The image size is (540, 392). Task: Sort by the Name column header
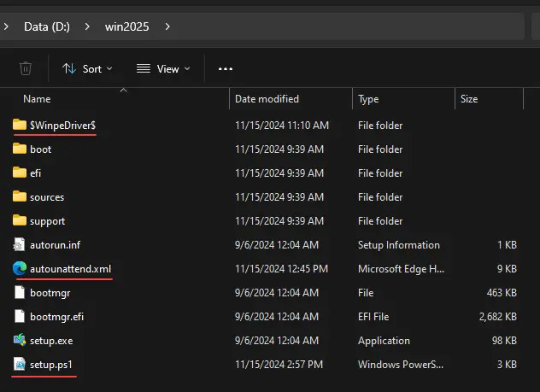click(x=37, y=99)
